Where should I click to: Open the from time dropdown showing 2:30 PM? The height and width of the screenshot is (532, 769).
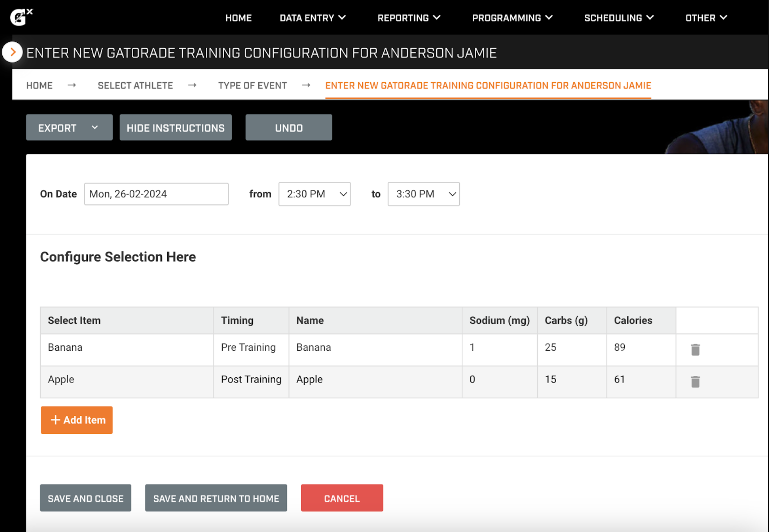[x=314, y=194]
